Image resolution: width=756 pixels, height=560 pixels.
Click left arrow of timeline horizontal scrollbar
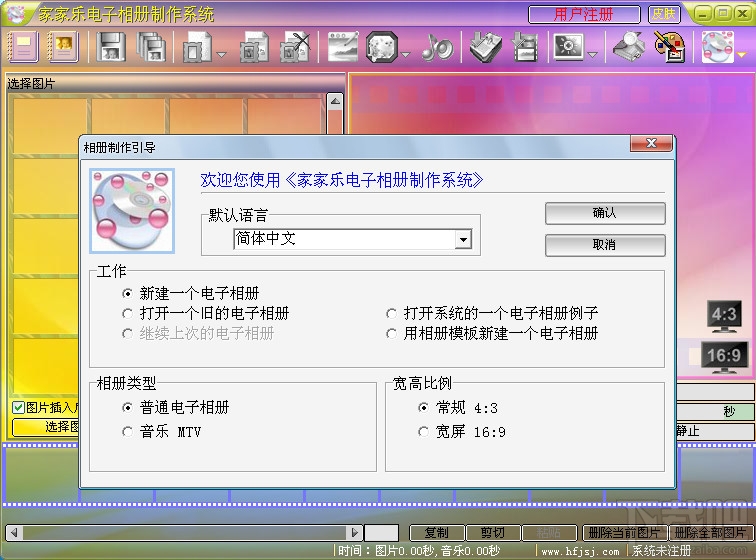(14, 533)
